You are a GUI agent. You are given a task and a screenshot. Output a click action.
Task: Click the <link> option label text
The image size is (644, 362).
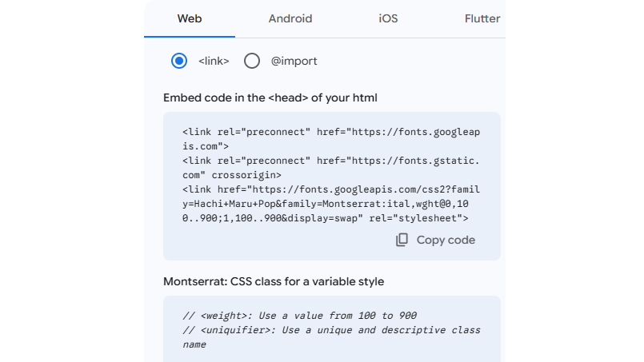pos(214,61)
